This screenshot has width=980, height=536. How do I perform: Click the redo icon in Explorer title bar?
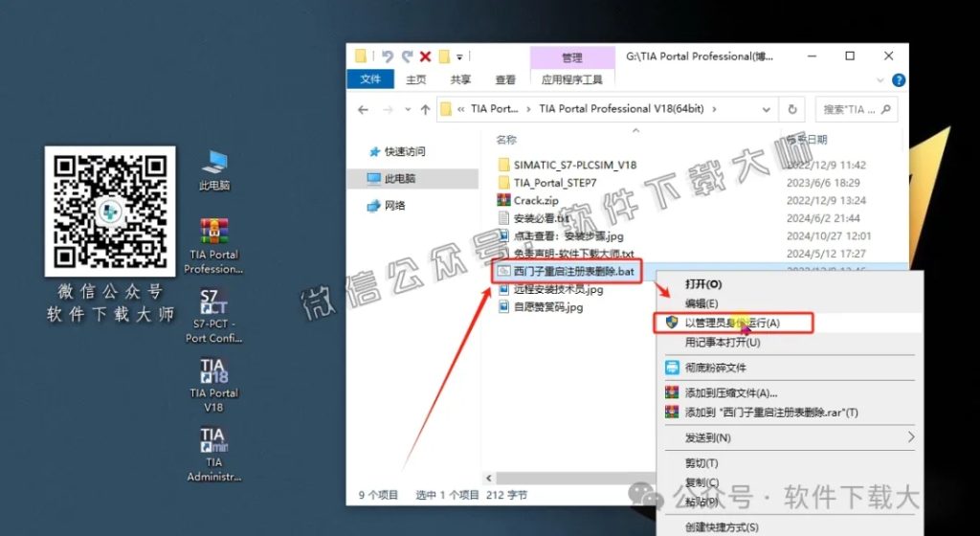[407, 56]
